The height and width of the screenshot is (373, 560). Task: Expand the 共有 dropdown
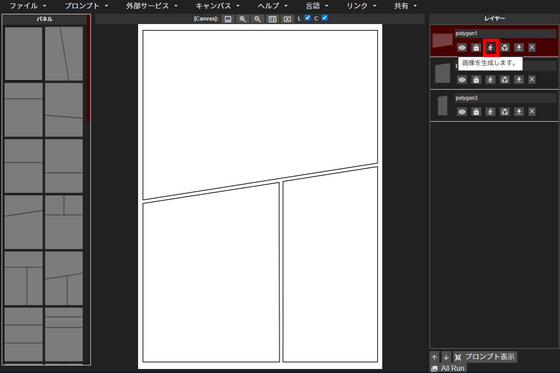(x=405, y=6)
